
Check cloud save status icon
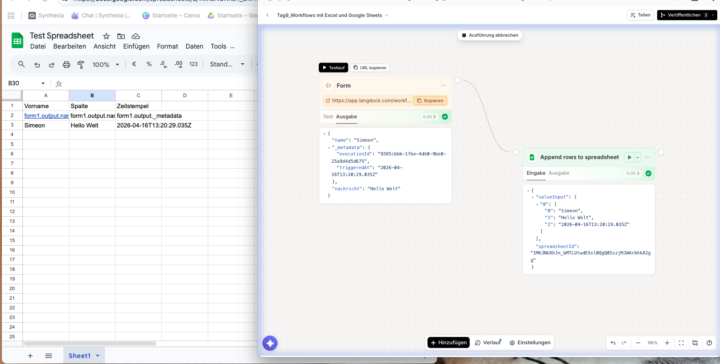(x=135, y=36)
